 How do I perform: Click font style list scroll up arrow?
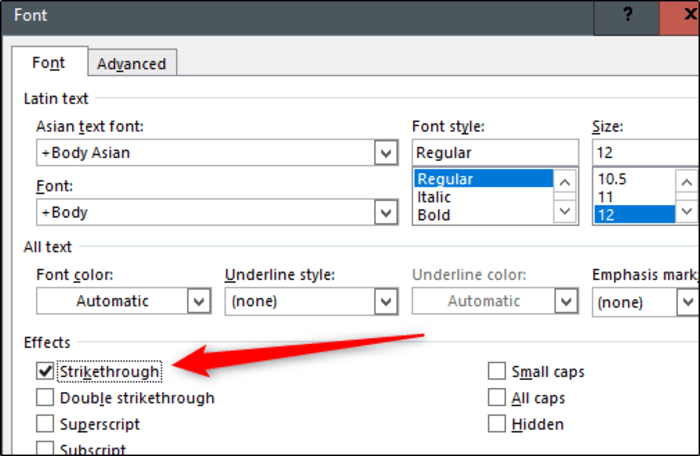point(565,182)
